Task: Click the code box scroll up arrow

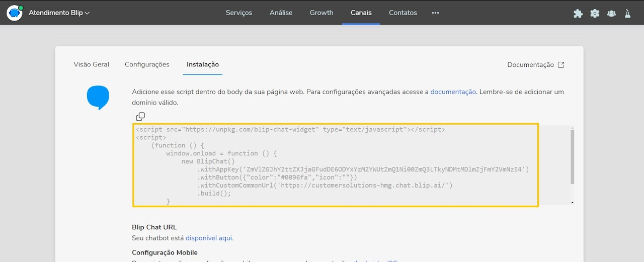Action: click(x=573, y=128)
